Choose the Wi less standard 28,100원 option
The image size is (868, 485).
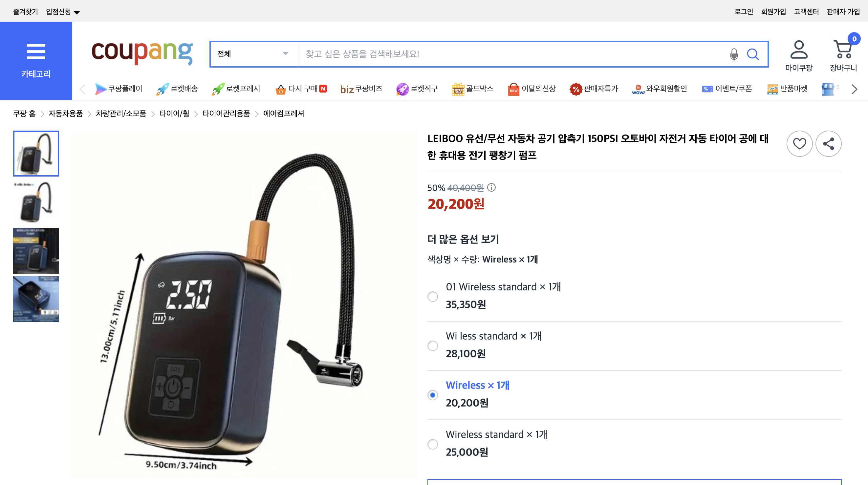[433, 345]
